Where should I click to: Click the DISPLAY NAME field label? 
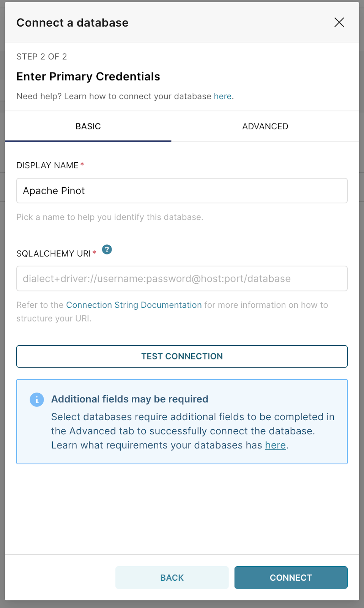click(47, 165)
